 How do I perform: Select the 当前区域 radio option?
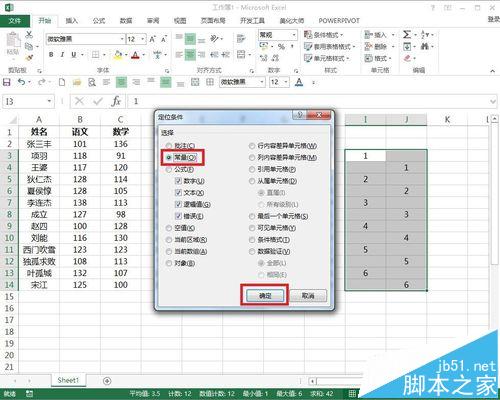coord(186,240)
